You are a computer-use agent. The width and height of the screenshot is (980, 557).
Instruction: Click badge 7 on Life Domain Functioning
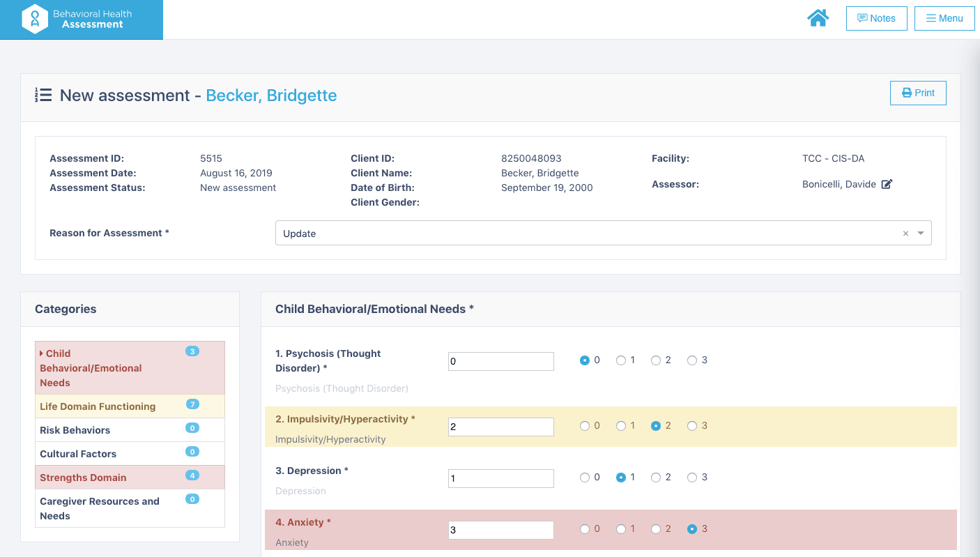192,404
